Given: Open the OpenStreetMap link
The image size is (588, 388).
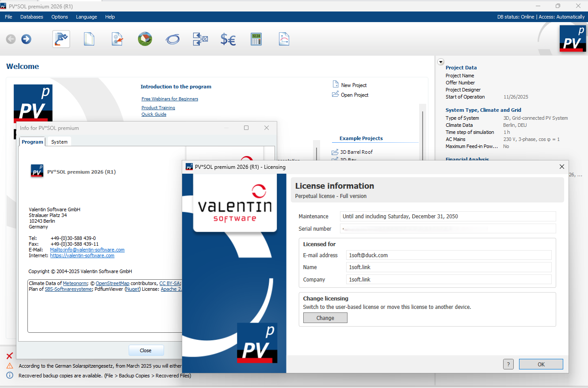Looking at the screenshot, I should pos(112,283).
